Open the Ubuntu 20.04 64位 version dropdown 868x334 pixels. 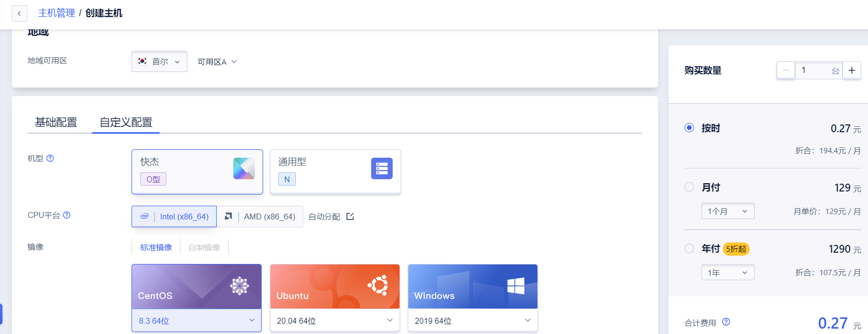tap(335, 320)
